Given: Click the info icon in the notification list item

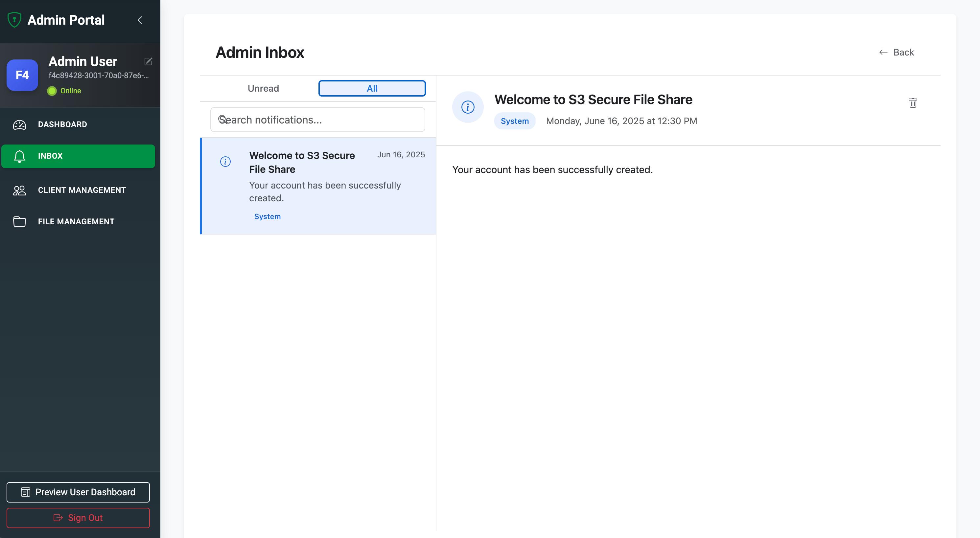Looking at the screenshot, I should point(225,162).
